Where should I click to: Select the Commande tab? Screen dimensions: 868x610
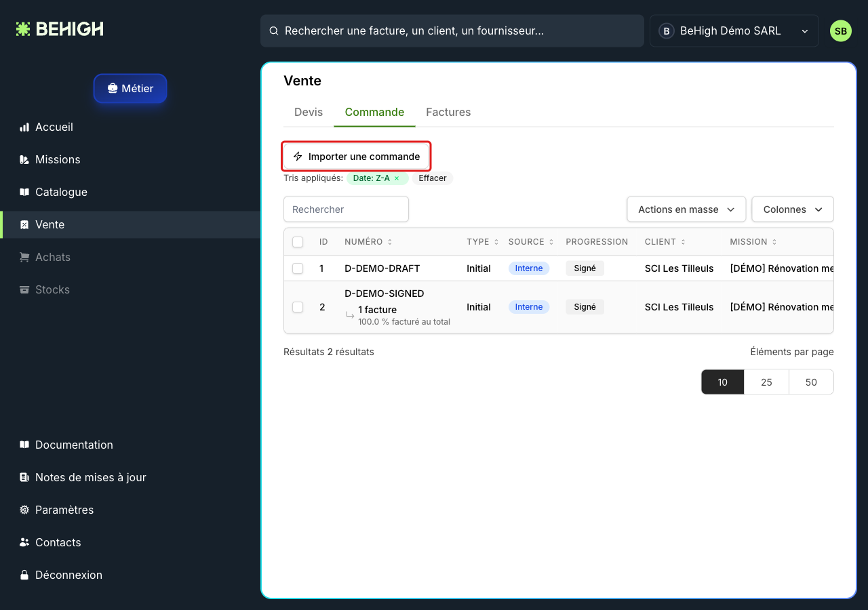coord(374,113)
